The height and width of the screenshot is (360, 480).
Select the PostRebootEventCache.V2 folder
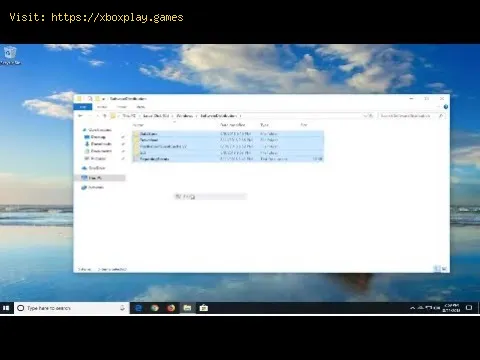(228, 146)
